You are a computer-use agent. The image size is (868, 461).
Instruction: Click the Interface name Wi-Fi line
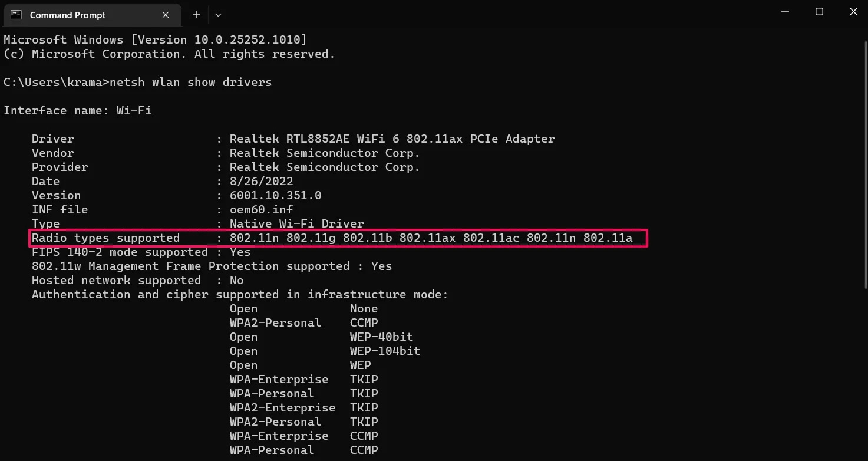(77, 110)
